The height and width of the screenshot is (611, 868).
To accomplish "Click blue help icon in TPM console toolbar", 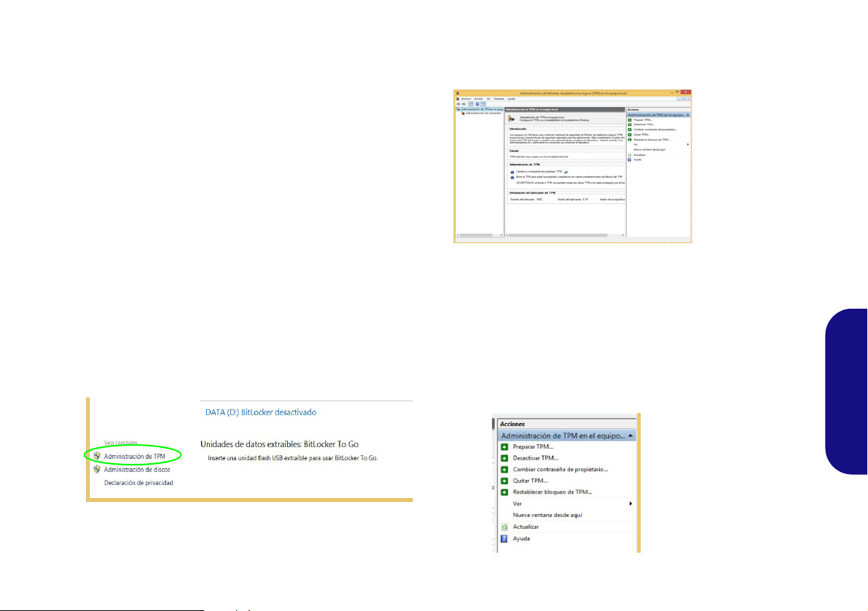I will (477, 104).
